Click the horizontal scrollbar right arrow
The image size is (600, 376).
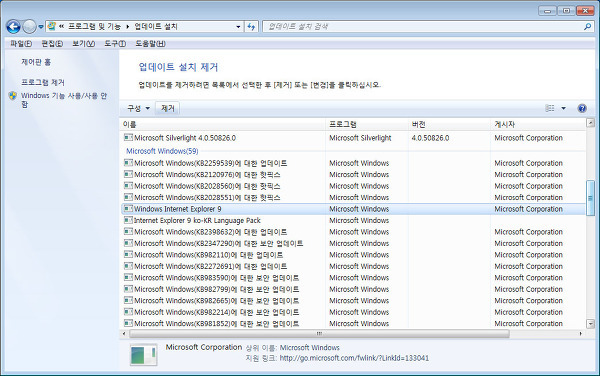580,334
